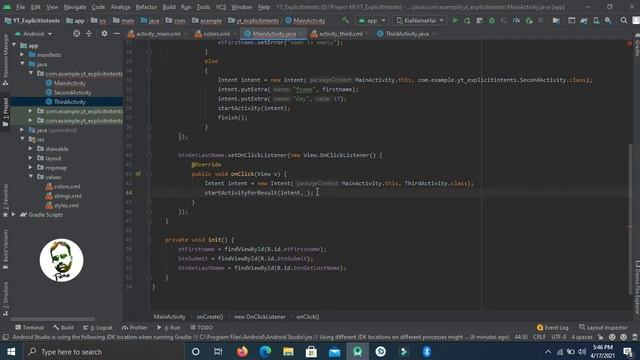Open the Mail app from the taskbar
Image resolution: width=640 pixels, height=360 pixels.
(x=334, y=351)
